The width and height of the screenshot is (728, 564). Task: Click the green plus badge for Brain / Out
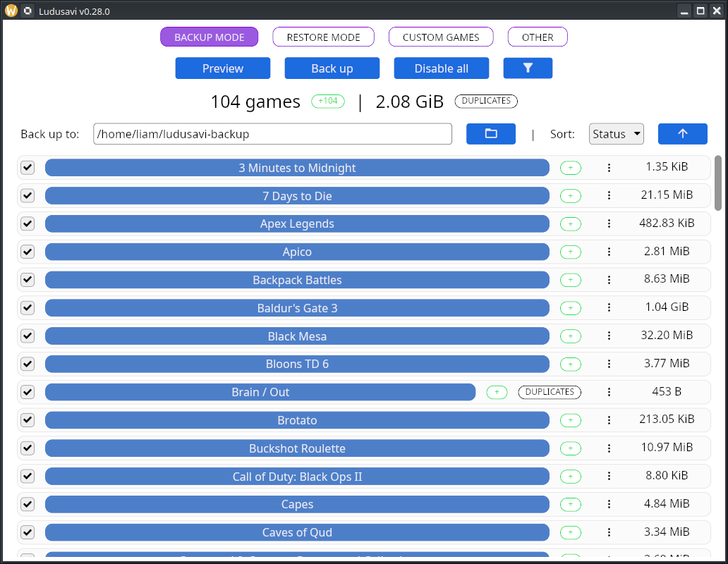coord(497,393)
